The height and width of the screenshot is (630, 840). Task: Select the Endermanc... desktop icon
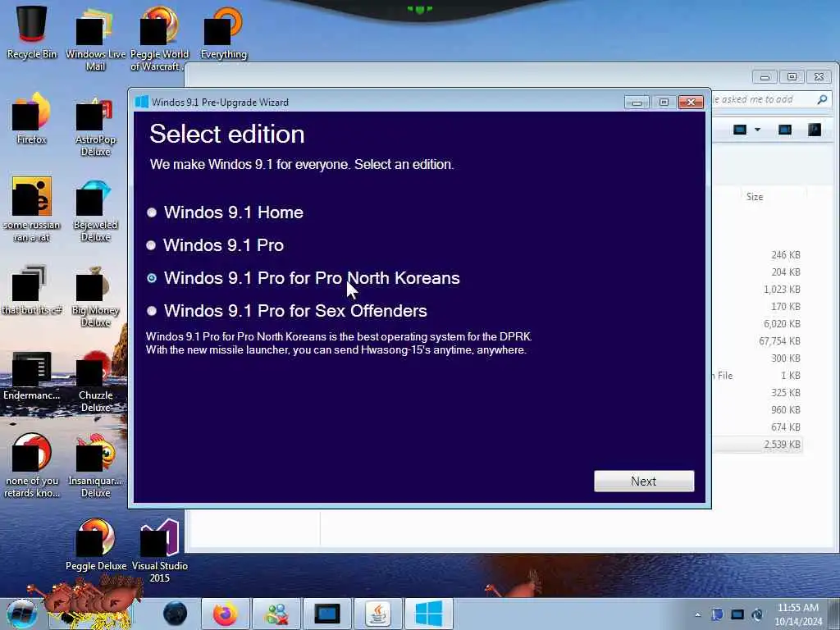click(x=32, y=375)
